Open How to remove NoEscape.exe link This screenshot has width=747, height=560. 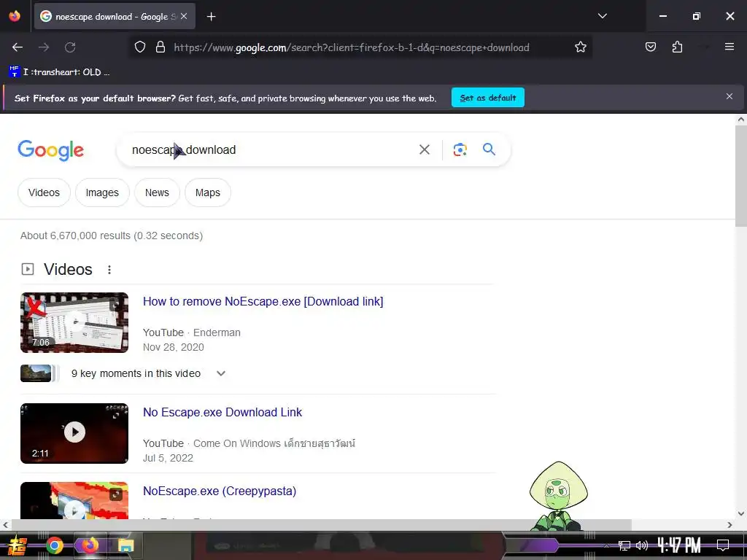click(263, 301)
